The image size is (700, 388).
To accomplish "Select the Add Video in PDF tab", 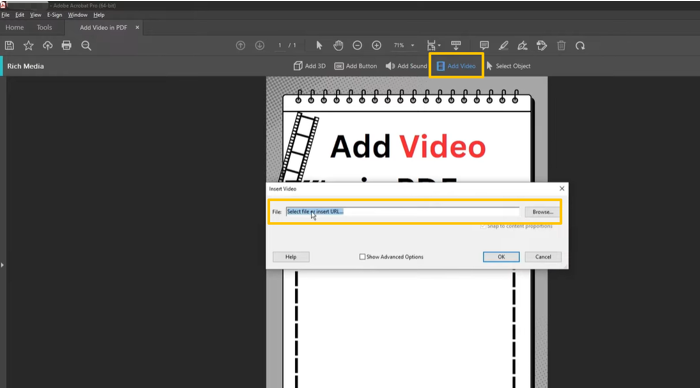I will pos(103,28).
